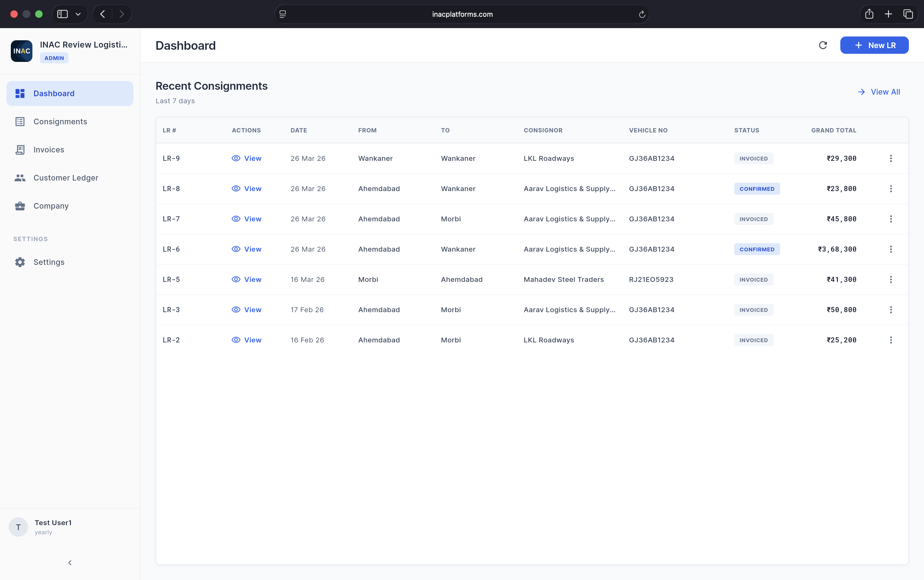Select the Consignments sidebar icon
The height and width of the screenshot is (580, 924).
pyautogui.click(x=20, y=121)
